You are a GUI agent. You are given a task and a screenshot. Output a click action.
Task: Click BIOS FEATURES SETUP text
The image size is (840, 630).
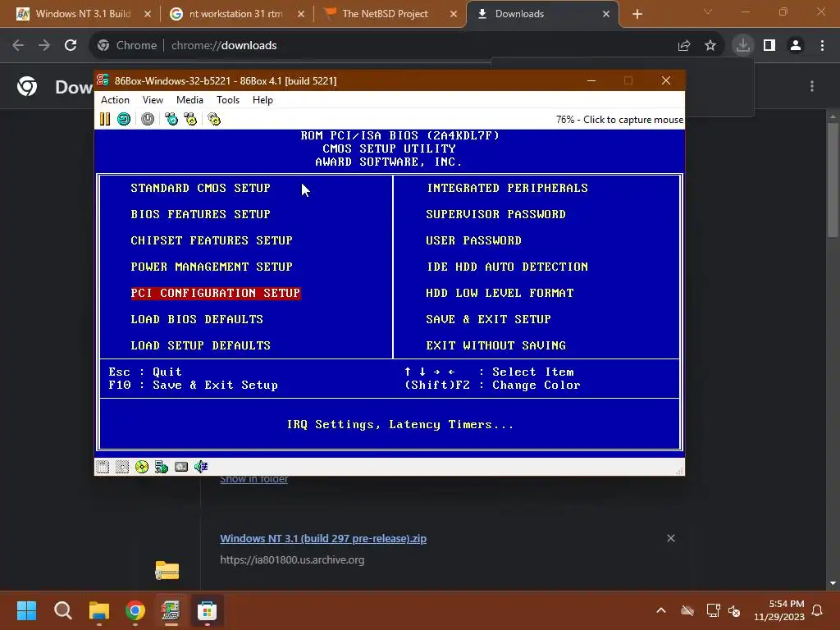click(x=200, y=214)
